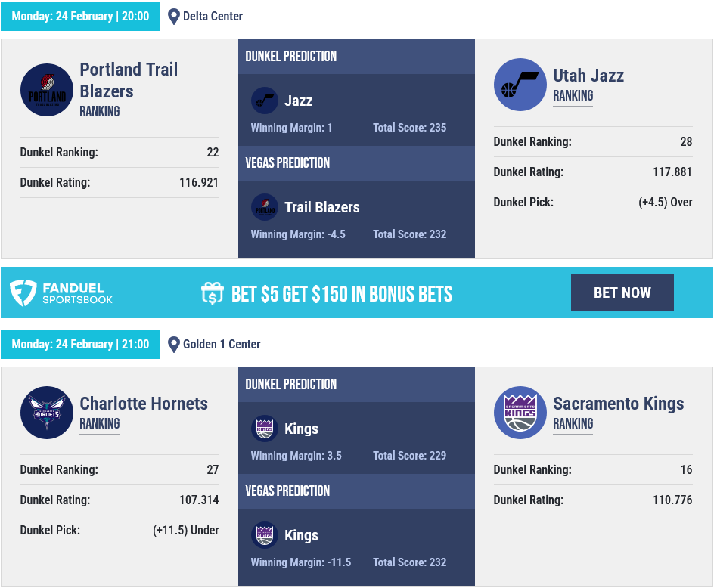Click the Utah Jazz team name heading
The height and width of the screenshot is (588, 714).
[588, 76]
